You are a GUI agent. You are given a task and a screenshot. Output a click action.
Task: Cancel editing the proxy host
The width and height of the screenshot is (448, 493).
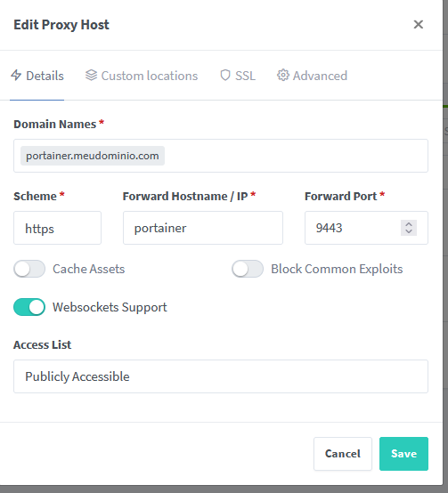tap(343, 454)
